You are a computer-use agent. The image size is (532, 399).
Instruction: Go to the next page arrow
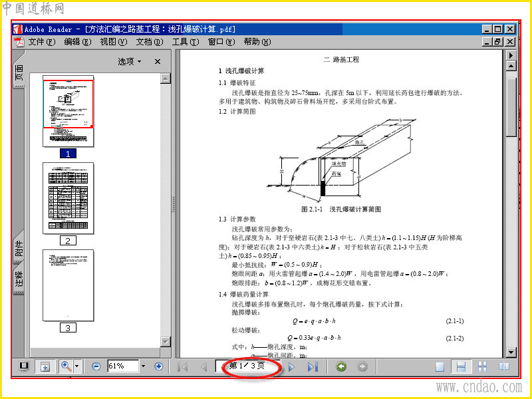[x=291, y=367]
